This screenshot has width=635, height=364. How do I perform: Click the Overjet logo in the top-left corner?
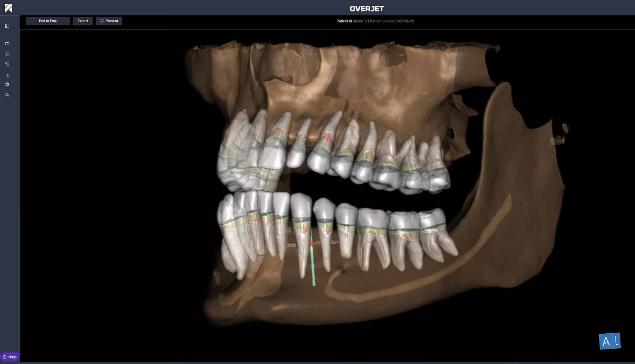click(x=8, y=7)
